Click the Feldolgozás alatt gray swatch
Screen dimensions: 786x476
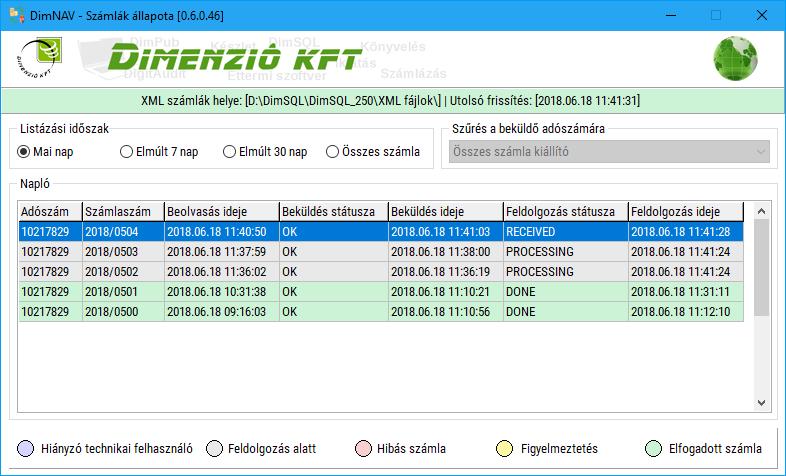tap(214, 448)
